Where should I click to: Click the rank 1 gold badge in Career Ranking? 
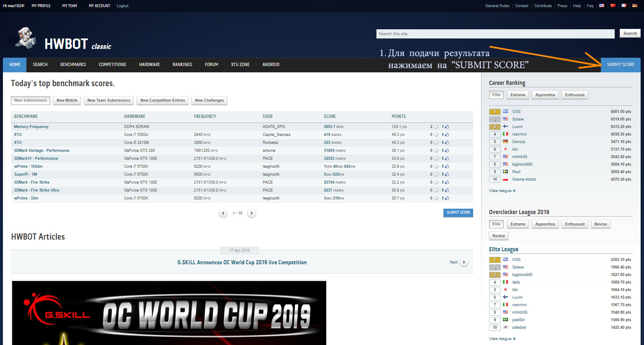click(x=495, y=112)
